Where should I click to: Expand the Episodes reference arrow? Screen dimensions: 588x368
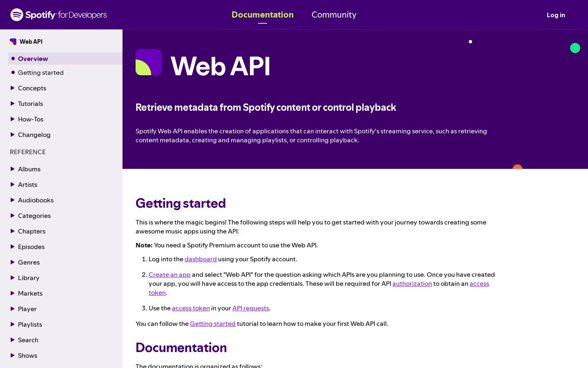(12, 247)
